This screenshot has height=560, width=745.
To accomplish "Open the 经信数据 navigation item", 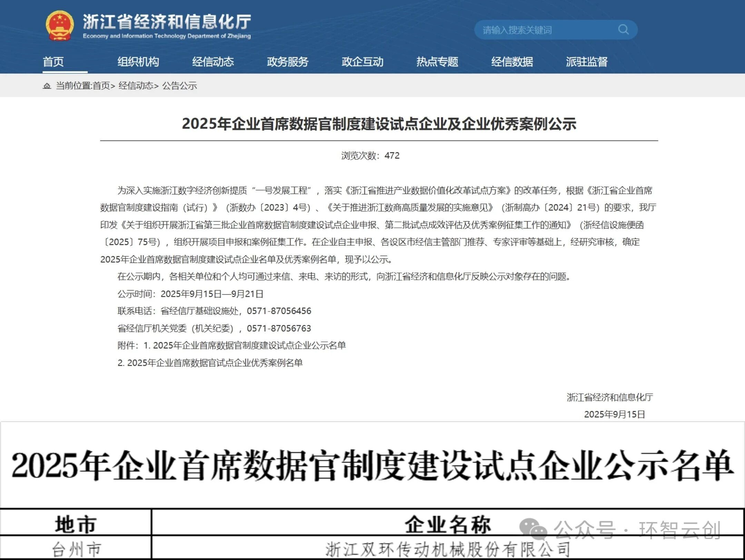I will pyautogui.click(x=512, y=62).
